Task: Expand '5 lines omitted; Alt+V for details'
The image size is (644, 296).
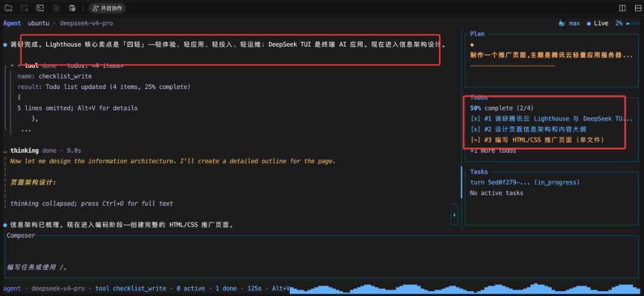Action: pos(78,108)
